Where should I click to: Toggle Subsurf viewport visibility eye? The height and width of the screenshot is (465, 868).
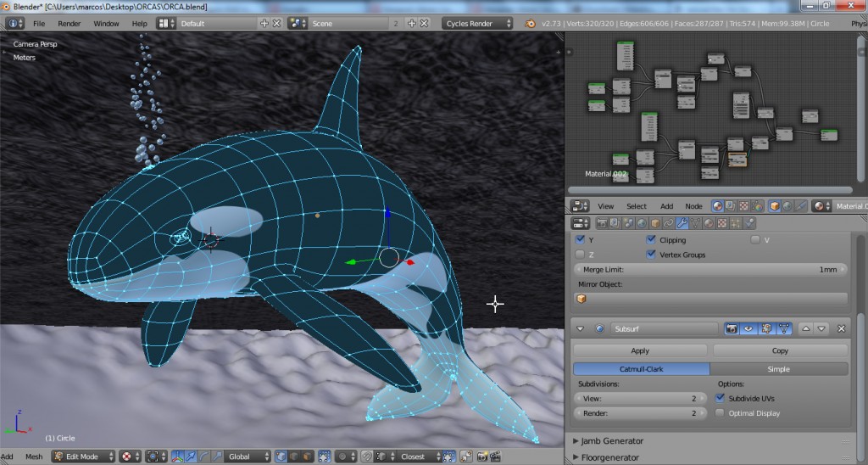pyautogui.click(x=748, y=328)
